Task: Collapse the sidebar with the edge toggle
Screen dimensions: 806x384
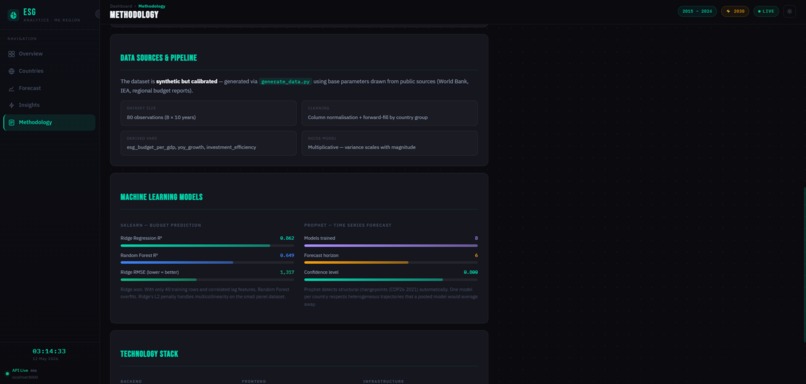Action: pyautogui.click(x=97, y=14)
